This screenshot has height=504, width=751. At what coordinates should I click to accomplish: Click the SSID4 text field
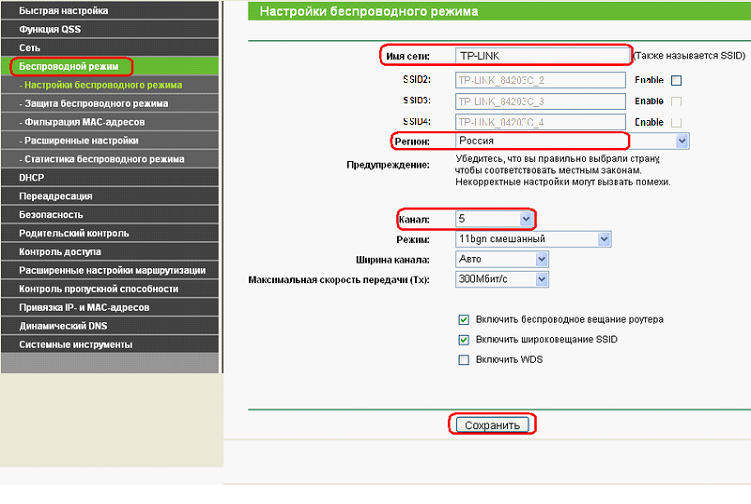pyautogui.click(x=540, y=122)
